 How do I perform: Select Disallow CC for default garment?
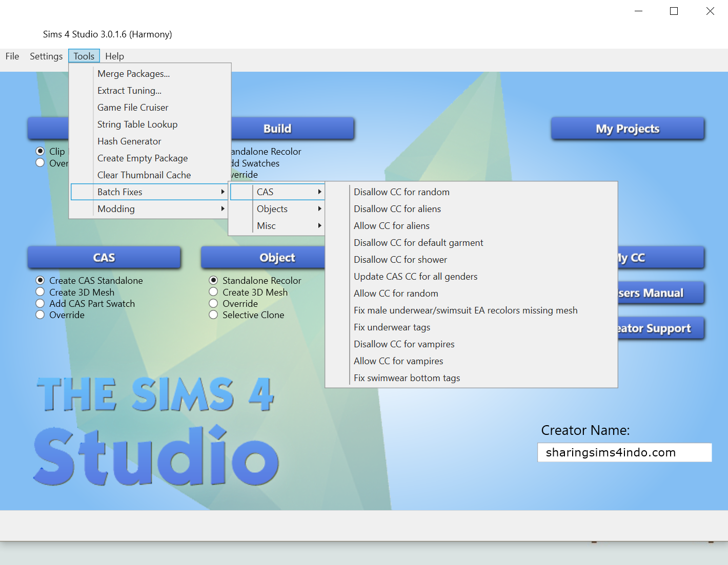471,243
